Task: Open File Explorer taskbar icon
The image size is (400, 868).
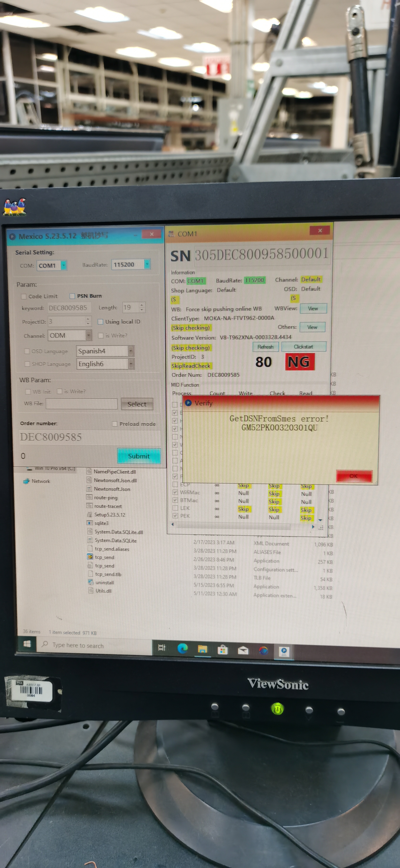Action: 202,649
